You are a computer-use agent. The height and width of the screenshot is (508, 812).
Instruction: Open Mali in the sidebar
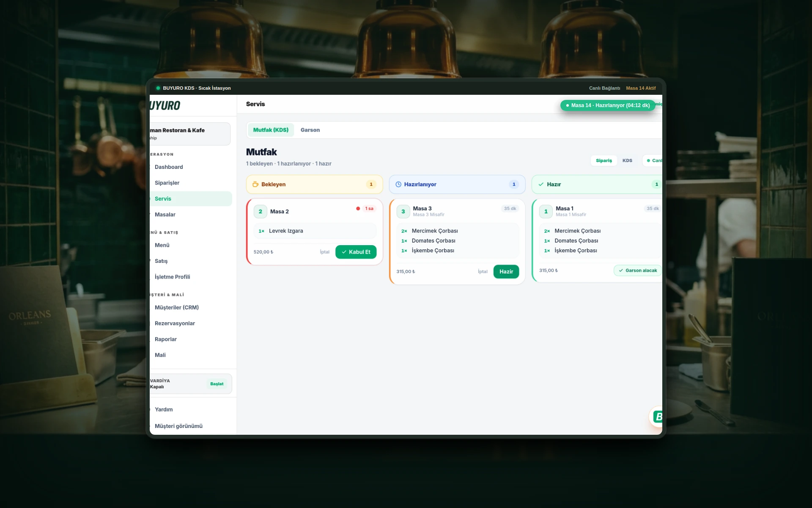click(x=191, y=355)
